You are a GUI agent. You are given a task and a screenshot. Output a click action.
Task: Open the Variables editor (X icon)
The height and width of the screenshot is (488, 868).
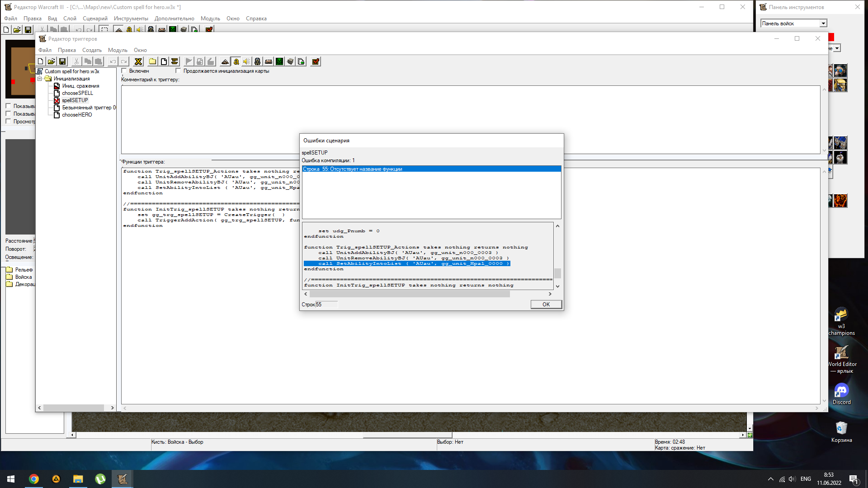[x=138, y=61]
